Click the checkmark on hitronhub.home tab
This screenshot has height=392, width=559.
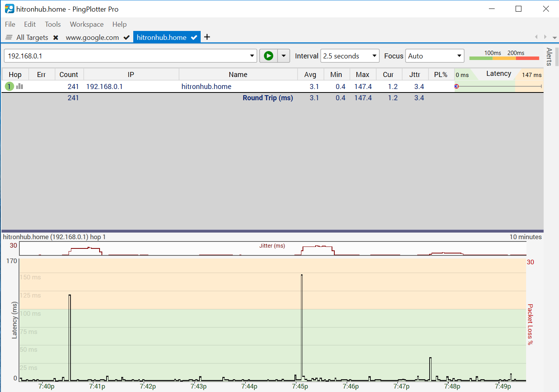click(194, 38)
